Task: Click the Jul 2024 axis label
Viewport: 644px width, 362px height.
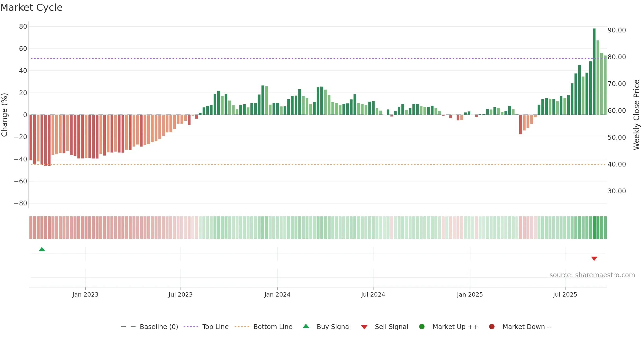Action: click(x=373, y=295)
